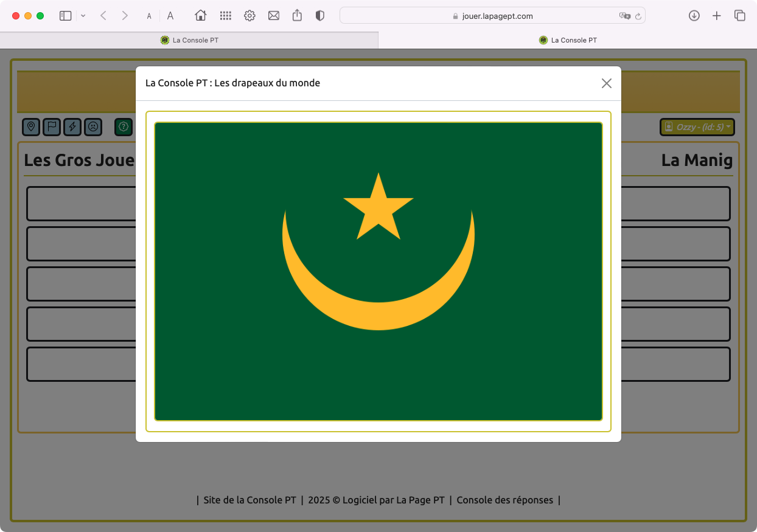
Task: Open the Ozzy (id: 5) player dropdown
Action: [x=697, y=127]
